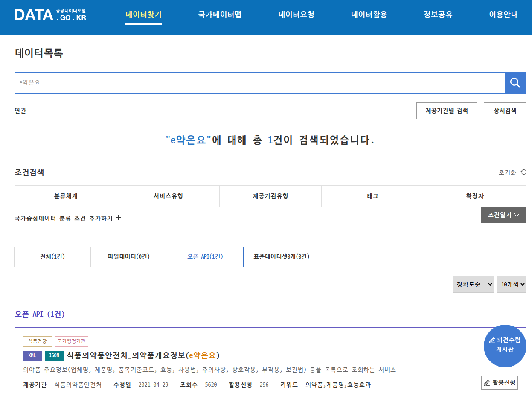Open the 데이터활용 menu
The width and height of the screenshot is (532, 405).
369,15
